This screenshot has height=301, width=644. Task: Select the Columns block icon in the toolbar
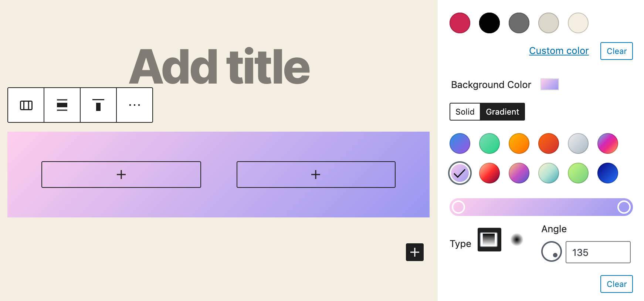(26, 105)
